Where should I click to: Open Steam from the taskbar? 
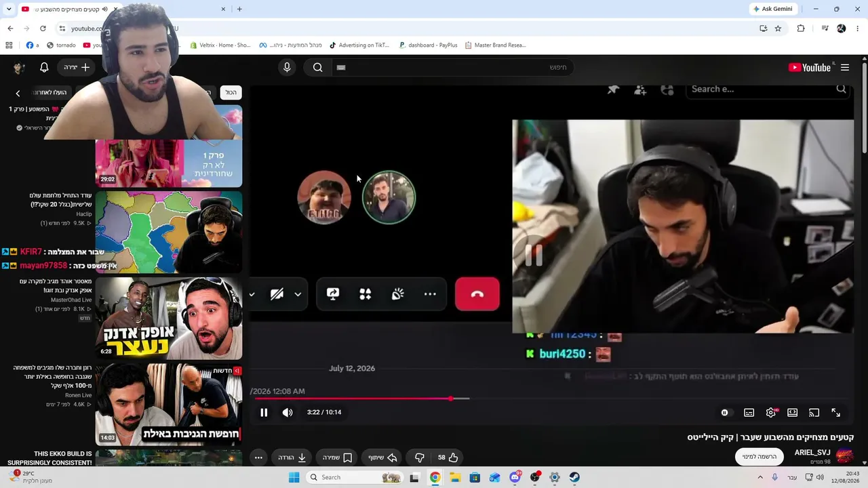[574, 477]
